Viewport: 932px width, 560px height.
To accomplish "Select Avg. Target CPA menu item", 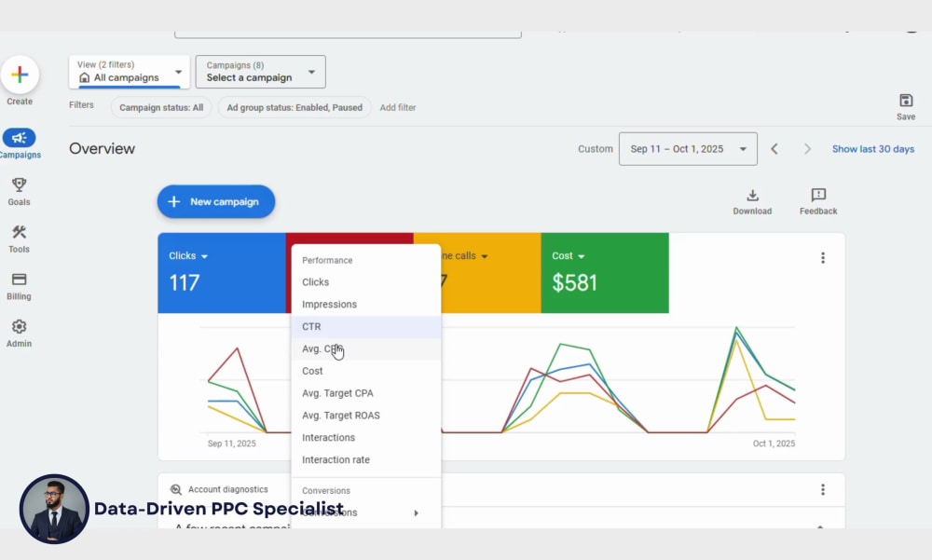I will point(366,393).
